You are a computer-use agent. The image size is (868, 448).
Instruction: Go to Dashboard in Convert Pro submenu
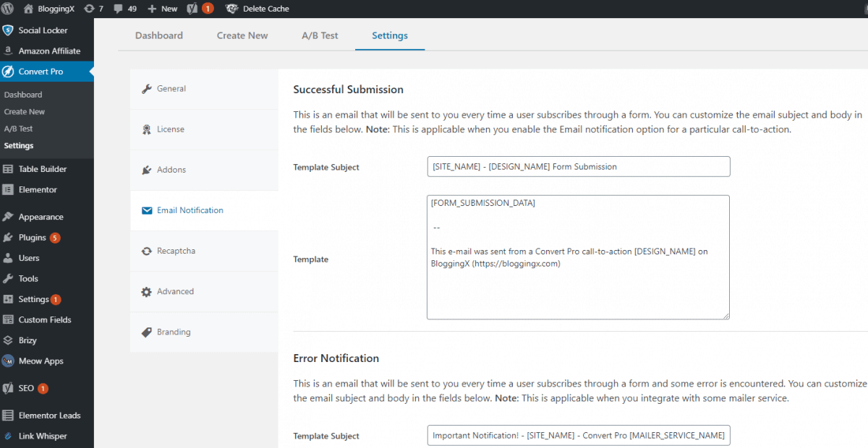23,95
